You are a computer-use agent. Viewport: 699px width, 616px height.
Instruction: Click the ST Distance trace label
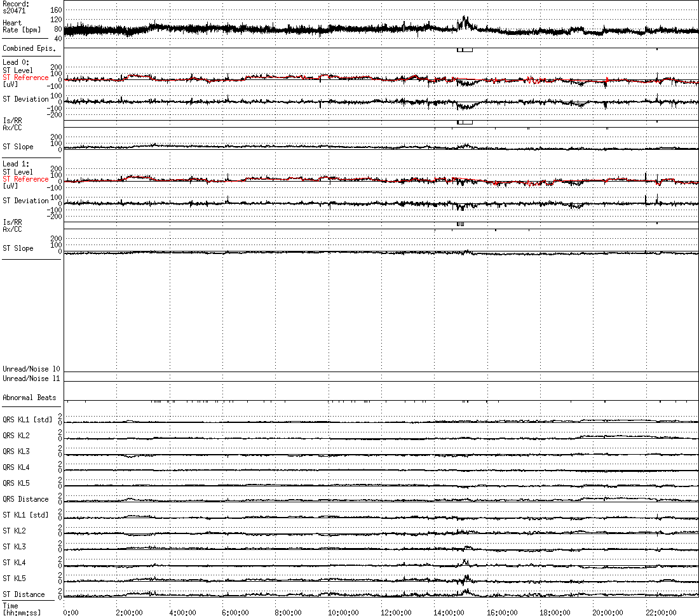[24, 594]
